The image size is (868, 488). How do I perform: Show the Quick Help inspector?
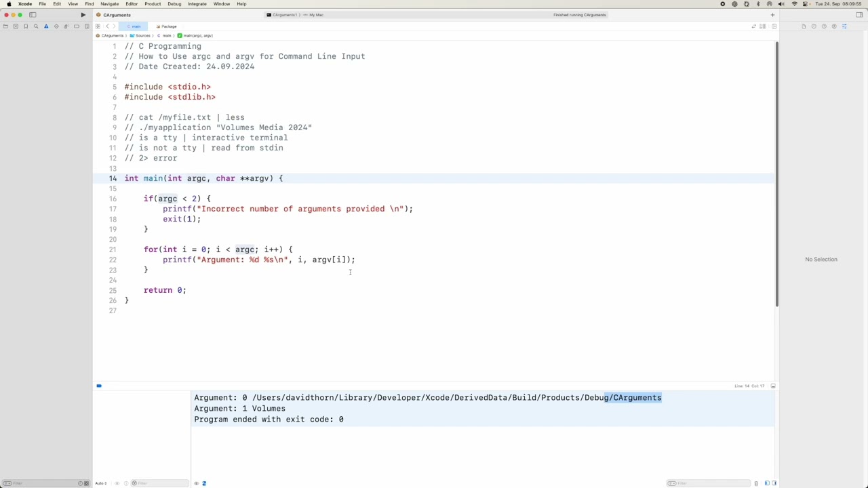pos(824,26)
